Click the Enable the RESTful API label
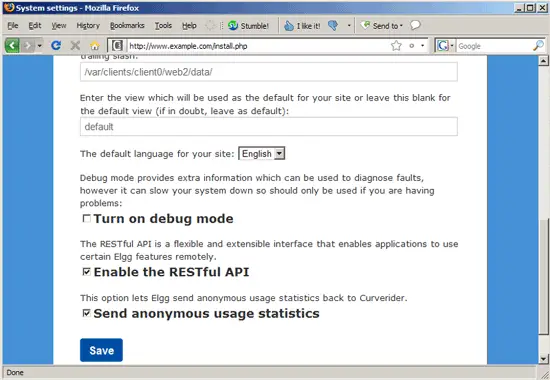The width and height of the screenshot is (550, 380). 172,272
